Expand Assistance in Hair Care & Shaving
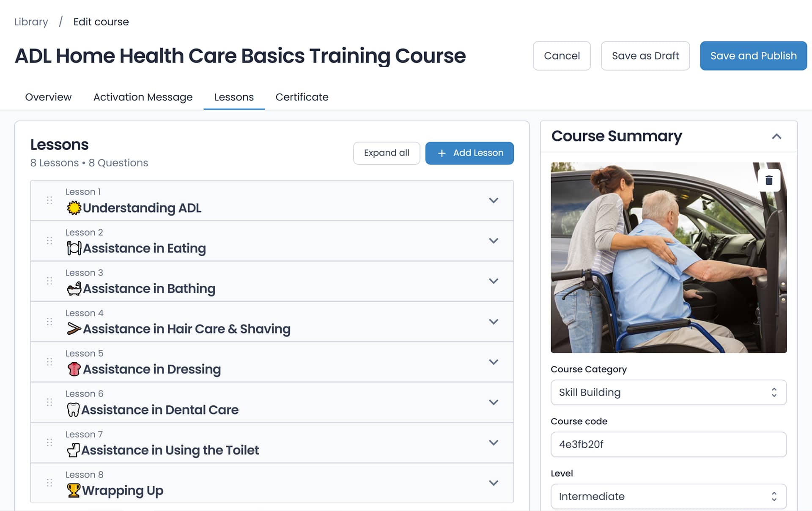The image size is (812, 511). pyautogui.click(x=493, y=322)
